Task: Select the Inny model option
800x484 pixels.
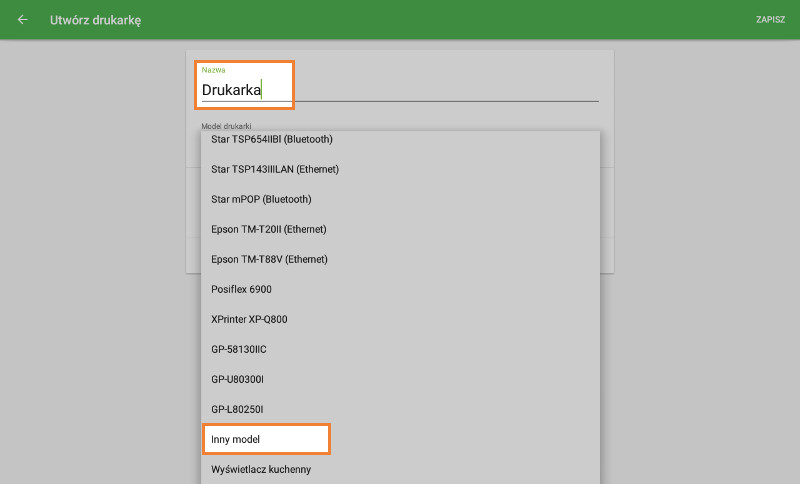Action: [x=236, y=440]
